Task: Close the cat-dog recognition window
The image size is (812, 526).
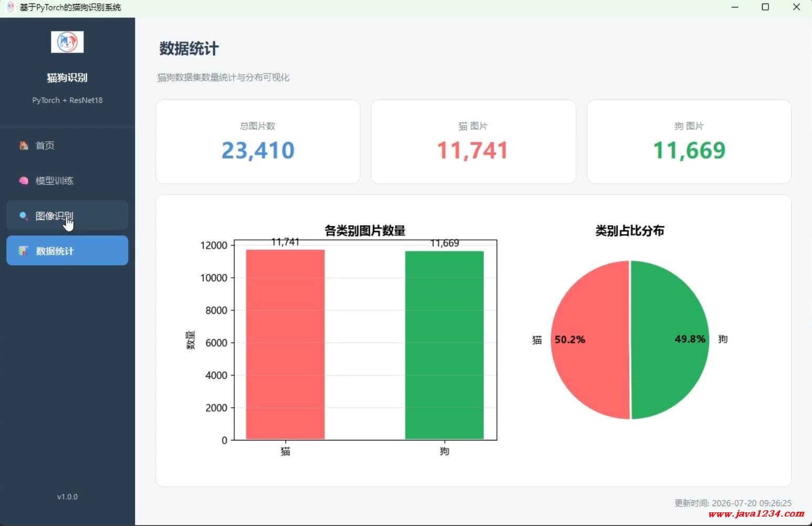Action: 796,7
